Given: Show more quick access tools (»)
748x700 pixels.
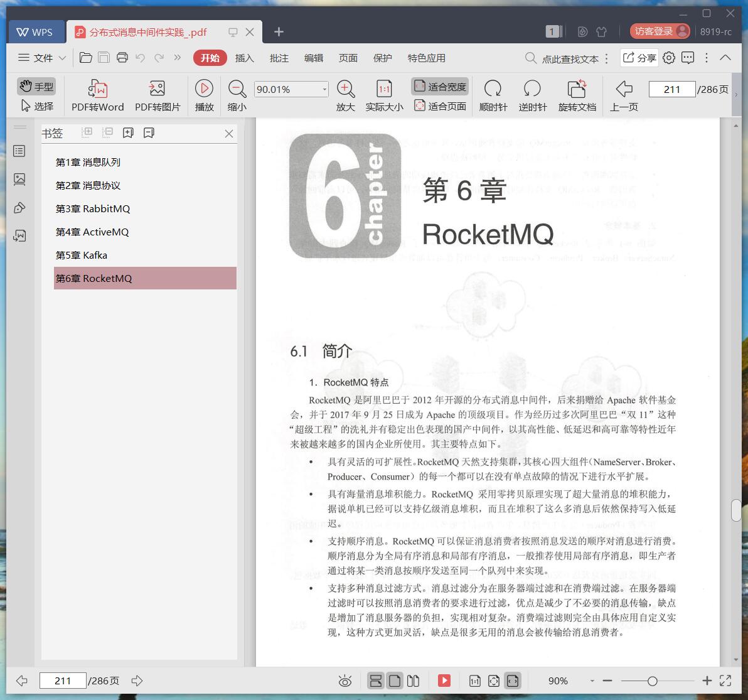Looking at the screenshot, I should tap(178, 58).
